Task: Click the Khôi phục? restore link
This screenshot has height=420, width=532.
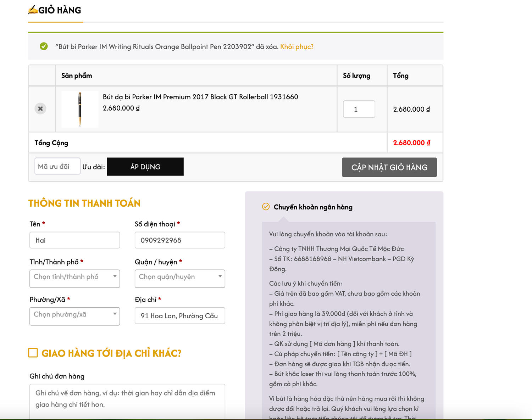Action: (x=297, y=47)
